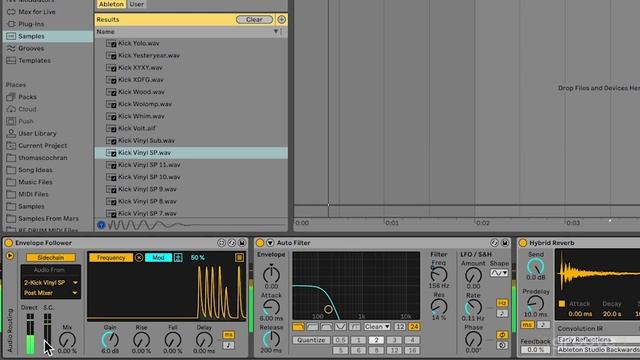The image size is (640, 360).
Task: Open Envelope Follower in Max editor
Action: (221, 243)
